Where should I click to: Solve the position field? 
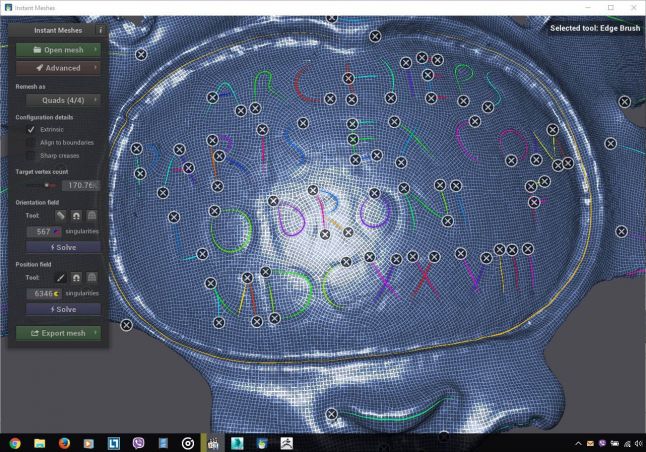coord(58,309)
